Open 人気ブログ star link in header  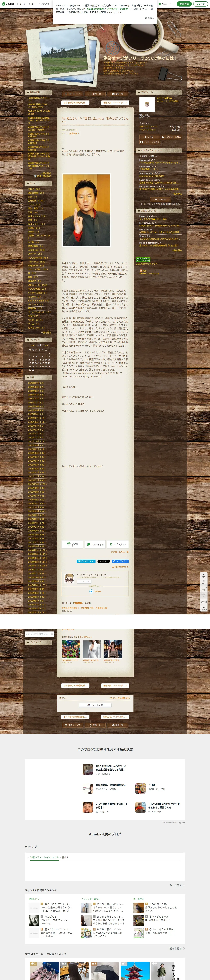pos(165,4)
